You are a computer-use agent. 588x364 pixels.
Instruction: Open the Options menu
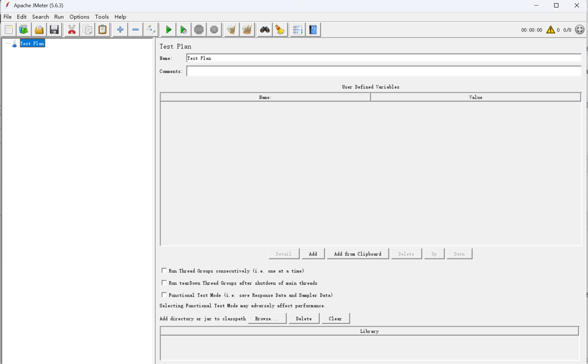[79, 17]
